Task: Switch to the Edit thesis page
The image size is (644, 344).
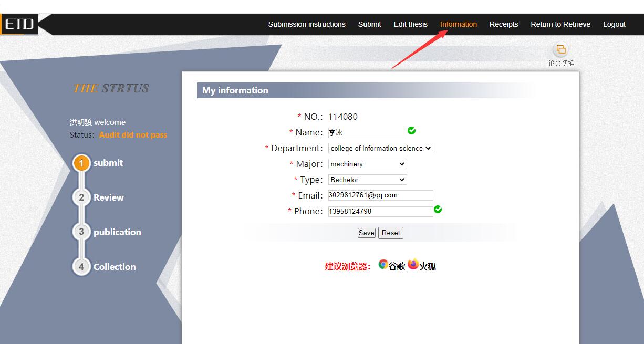Action: 410,24
